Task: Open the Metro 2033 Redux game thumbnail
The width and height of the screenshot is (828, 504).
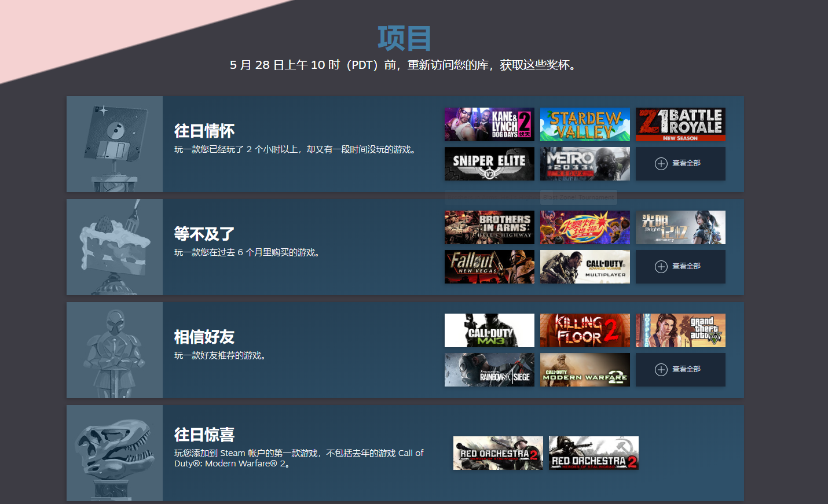Action: [x=585, y=164]
